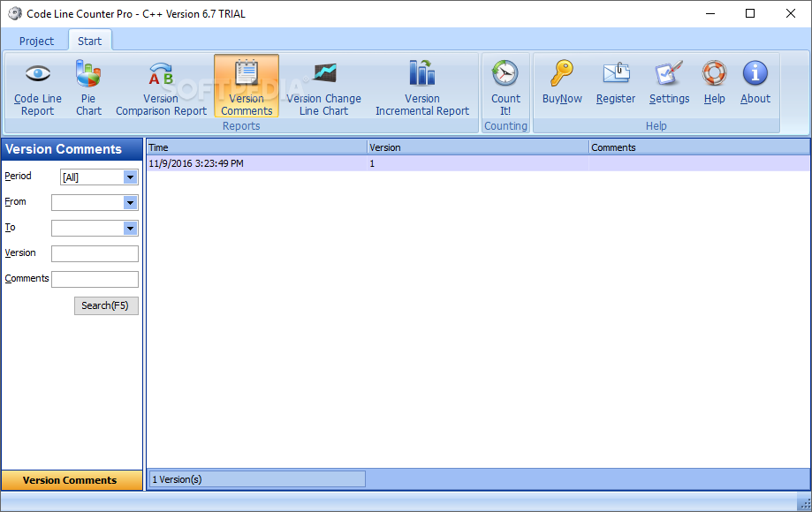The image size is (812, 512).
Task: Click the application icon in title bar
Action: 14,13
